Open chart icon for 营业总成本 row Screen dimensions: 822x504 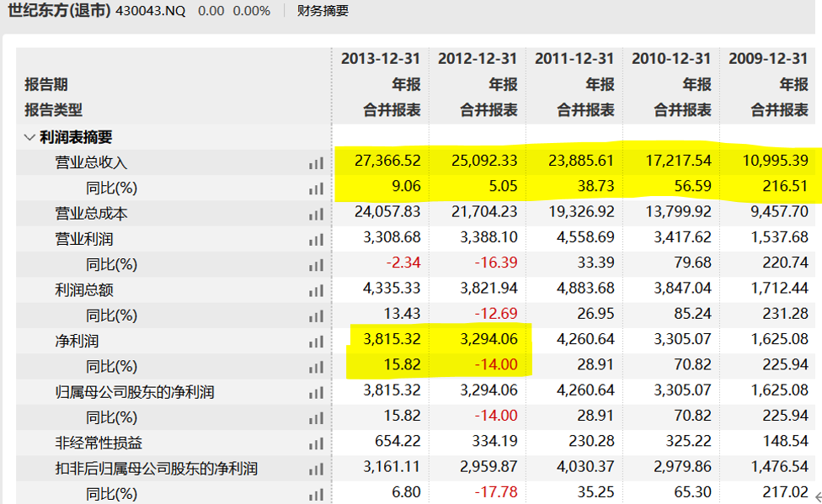click(x=316, y=215)
